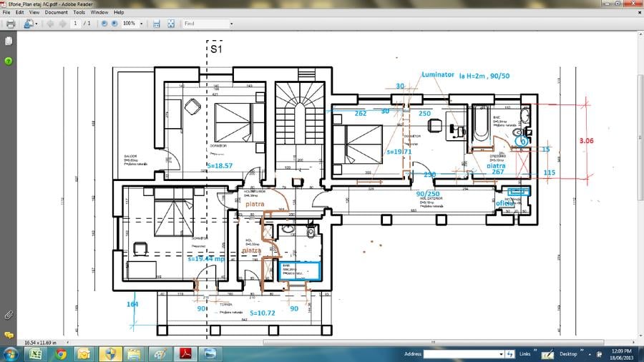Go to previous page arrow
The image size is (644, 362).
[x=50, y=24]
